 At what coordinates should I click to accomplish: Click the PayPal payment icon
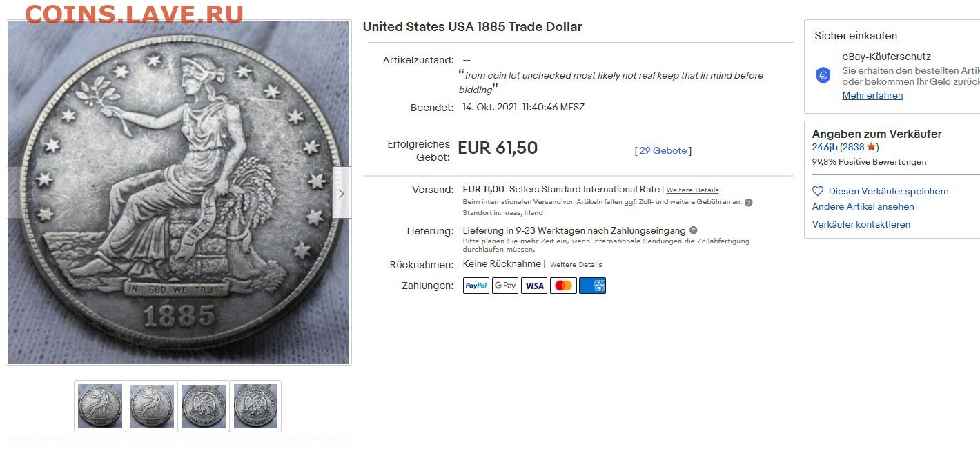[x=476, y=286]
